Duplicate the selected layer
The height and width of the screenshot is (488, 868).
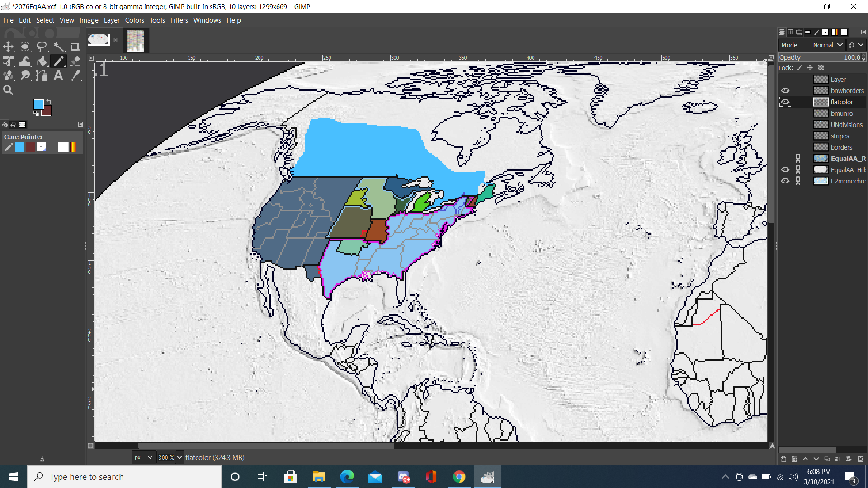827,459
